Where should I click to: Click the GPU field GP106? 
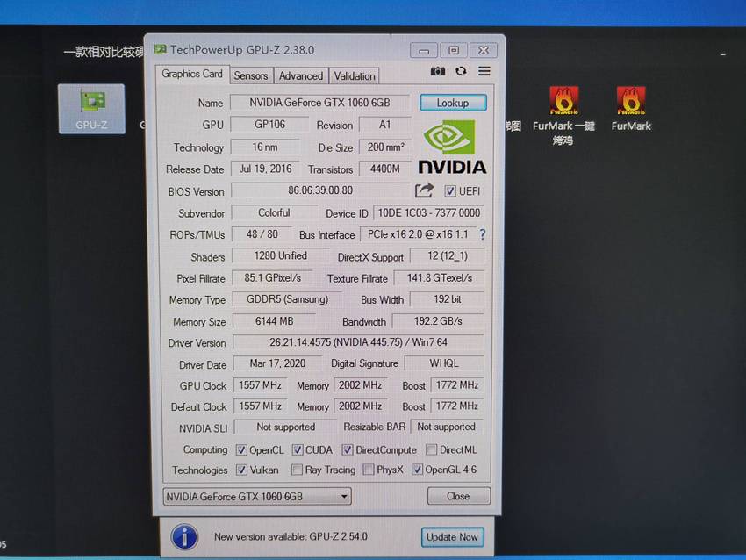(269, 125)
